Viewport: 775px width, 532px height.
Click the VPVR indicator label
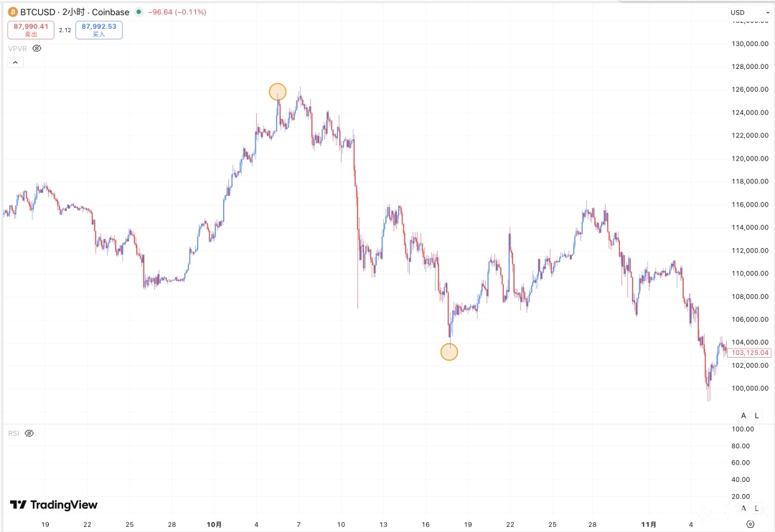tap(17, 48)
